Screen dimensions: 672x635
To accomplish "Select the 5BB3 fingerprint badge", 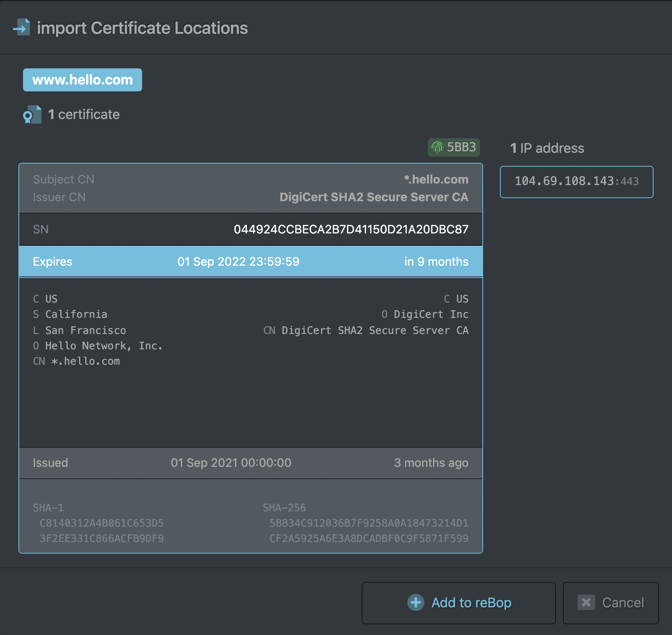I will (454, 147).
